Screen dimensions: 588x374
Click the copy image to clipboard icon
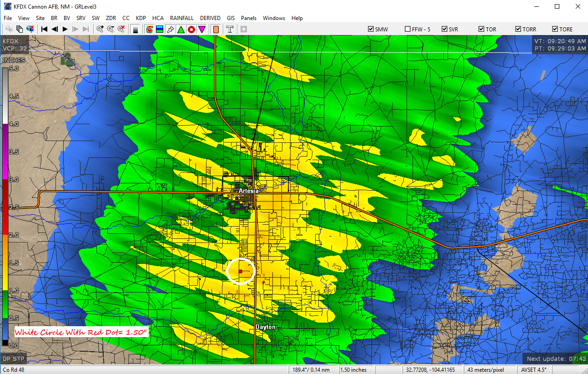click(19, 29)
